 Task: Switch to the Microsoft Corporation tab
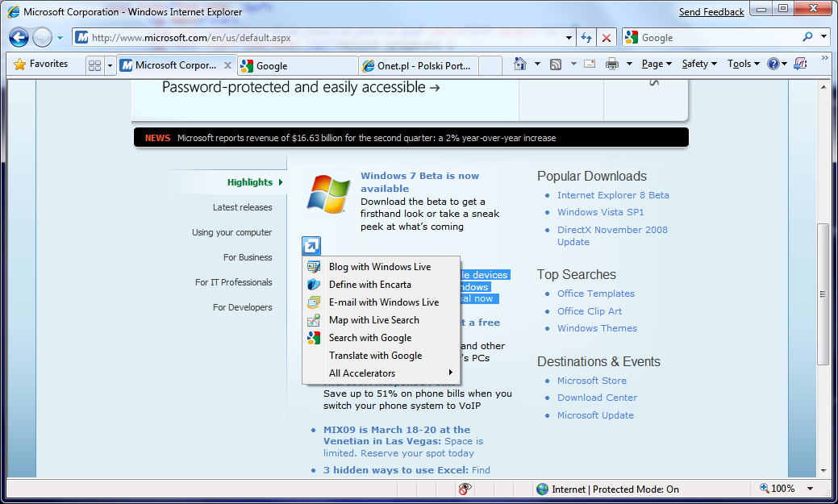(169, 65)
